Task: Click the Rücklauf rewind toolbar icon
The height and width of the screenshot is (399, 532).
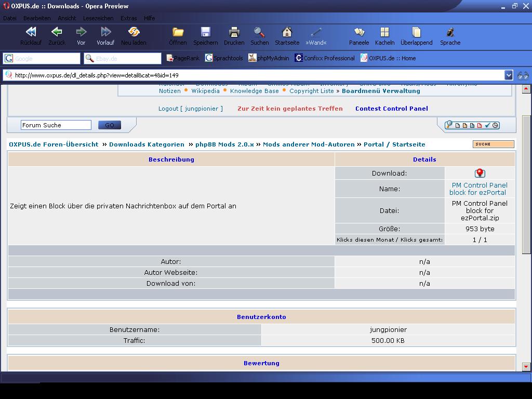Action: (31, 32)
